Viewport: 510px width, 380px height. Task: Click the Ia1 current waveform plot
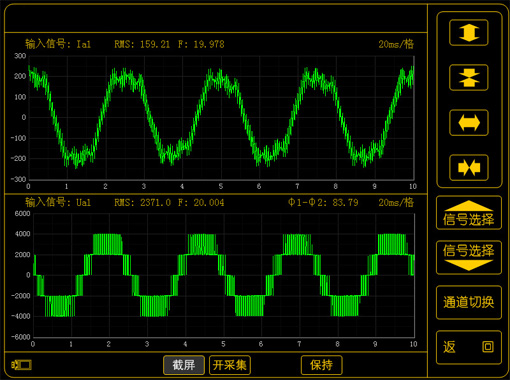[x=221, y=118]
